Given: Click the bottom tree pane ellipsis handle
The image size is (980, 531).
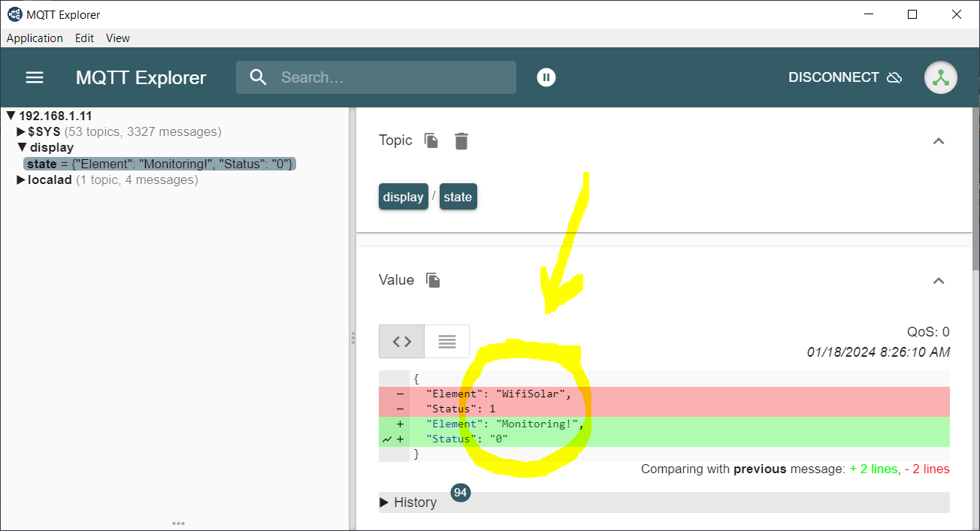Looking at the screenshot, I should click(178, 523).
